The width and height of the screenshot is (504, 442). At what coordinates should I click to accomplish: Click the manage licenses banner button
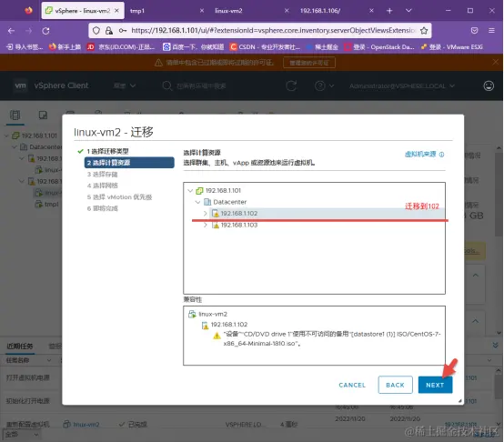[309, 63]
